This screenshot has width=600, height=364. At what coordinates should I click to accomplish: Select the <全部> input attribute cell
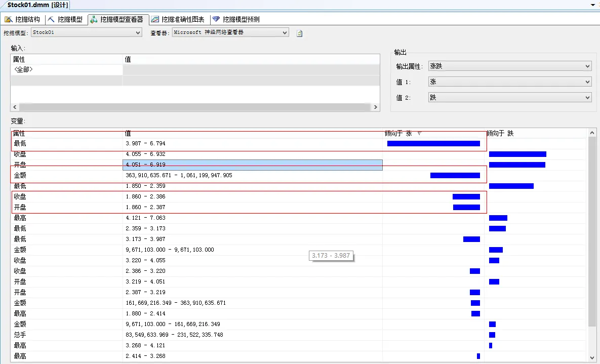[23, 70]
